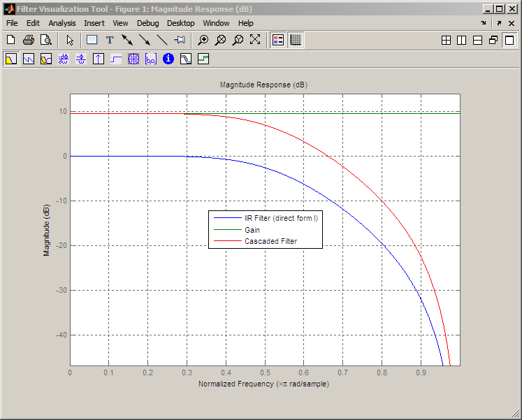Click the 'Normalized Frequency' x-axis label

click(x=263, y=384)
